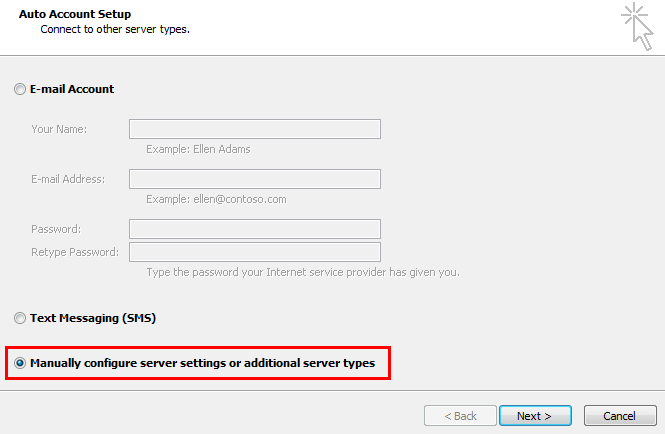
Task: Activate the Password input box
Action: point(255,229)
